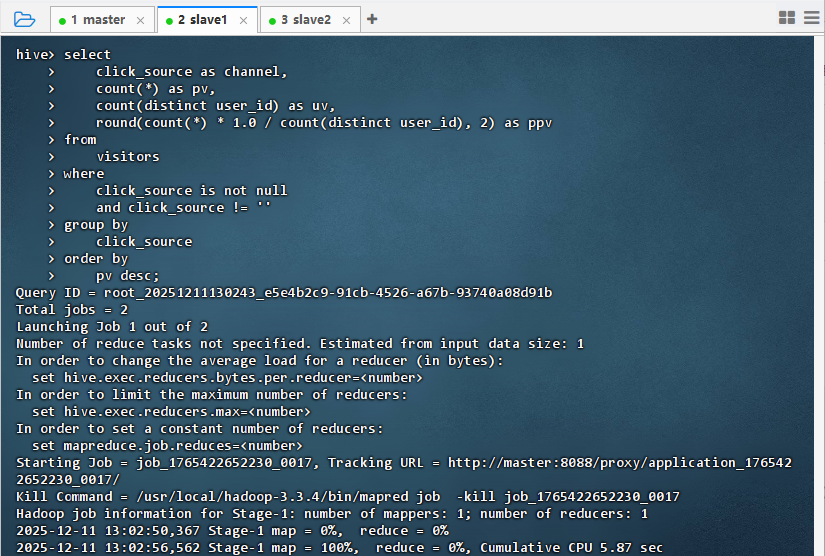Click the 13:02:50,367 Stage-1 map 0% line

click(x=232, y=531)
